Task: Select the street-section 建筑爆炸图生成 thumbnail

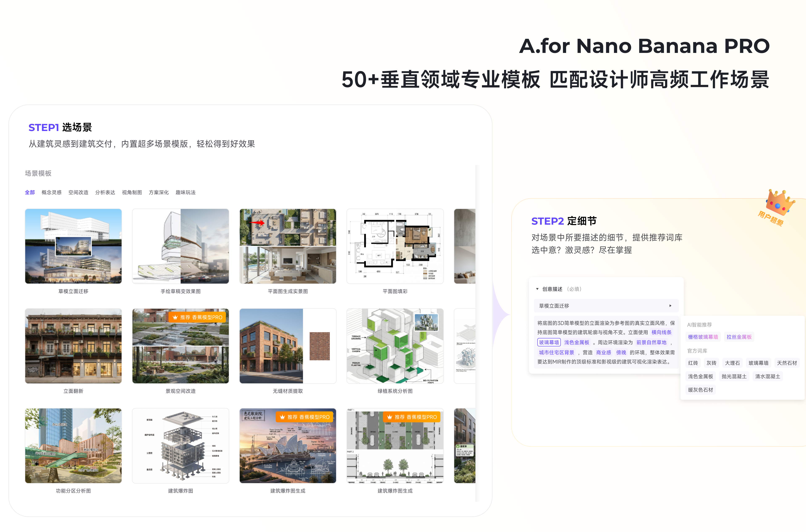Action: (395, 446)
